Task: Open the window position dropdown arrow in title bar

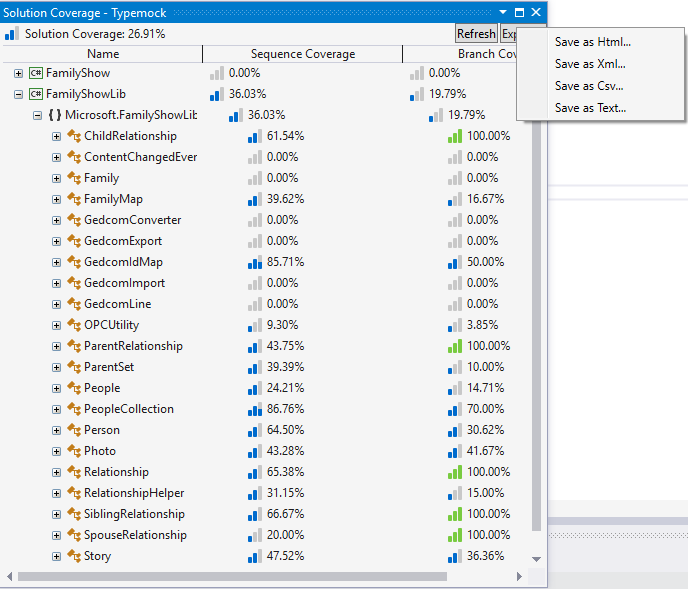Action: click(x=503, y=12)
